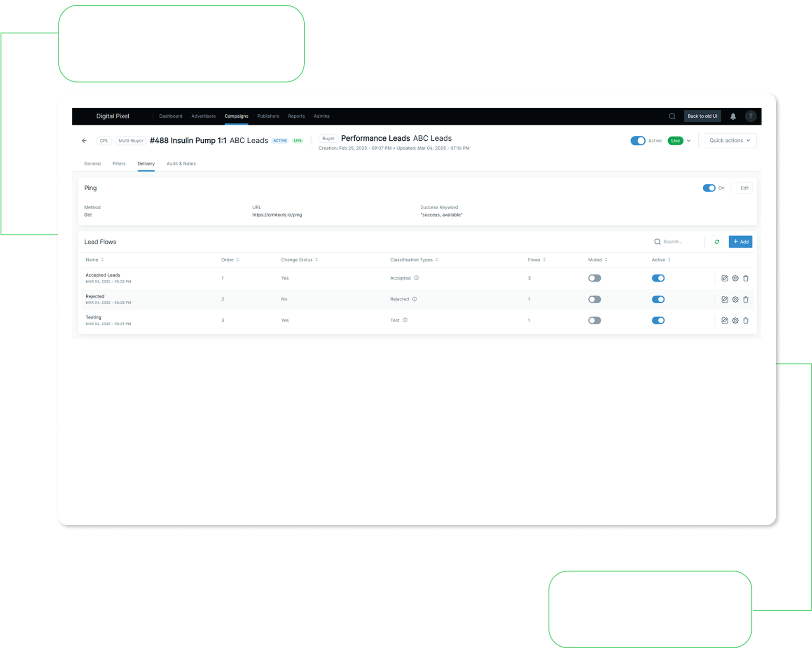The height and width of the screenshot is (656, 812).
Task: Toggle the Ping On switch
Action: tap(709, 188)
